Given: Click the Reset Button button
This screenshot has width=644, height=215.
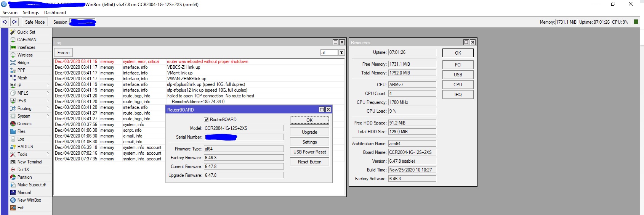Looking at the screenshot, I should click(309, 162).
